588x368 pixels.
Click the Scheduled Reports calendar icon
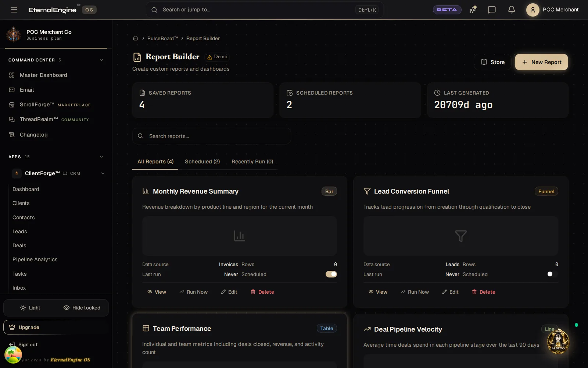(290, 93)
